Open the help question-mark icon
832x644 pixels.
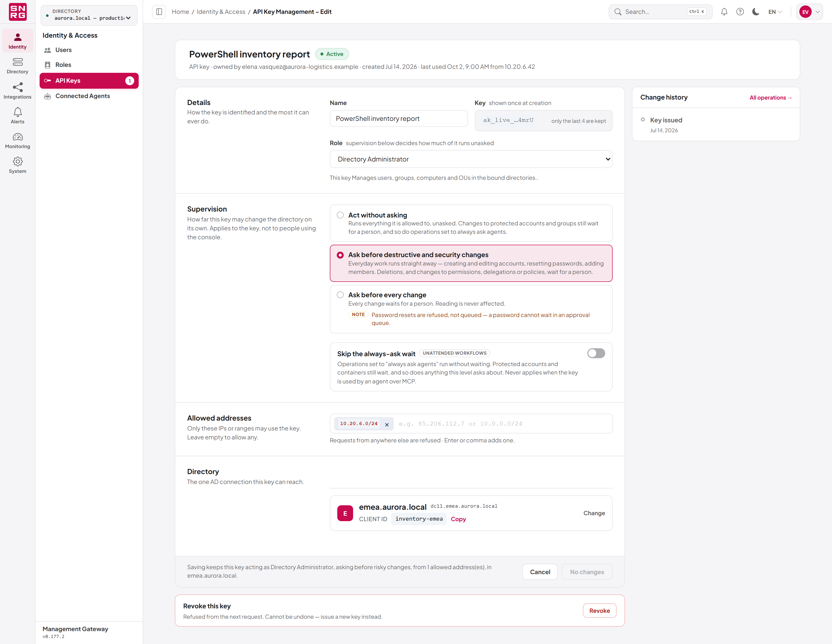[740, 12]
